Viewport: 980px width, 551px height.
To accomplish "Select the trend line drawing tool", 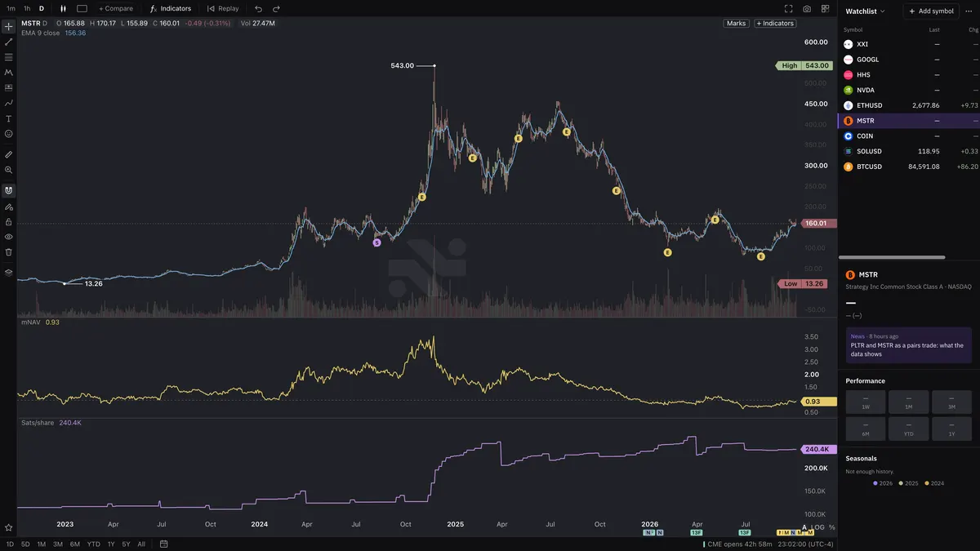I will pos(8,42).
